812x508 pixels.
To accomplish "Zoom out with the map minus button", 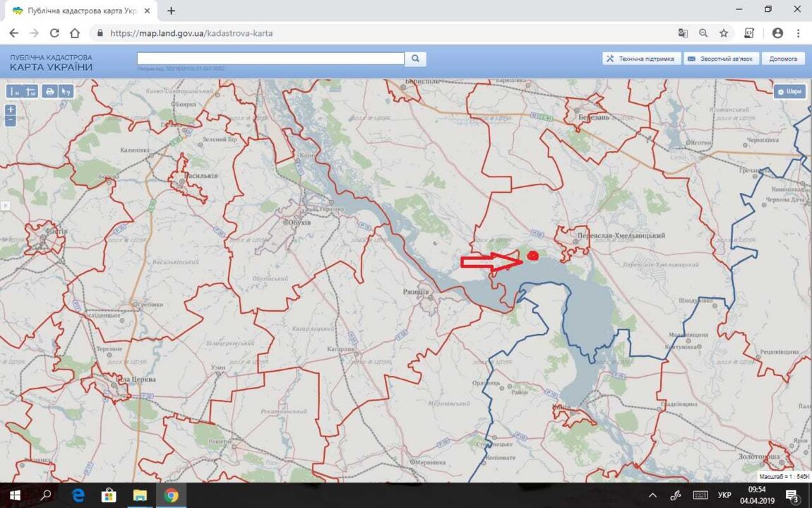I will click(x=11, y=121).
